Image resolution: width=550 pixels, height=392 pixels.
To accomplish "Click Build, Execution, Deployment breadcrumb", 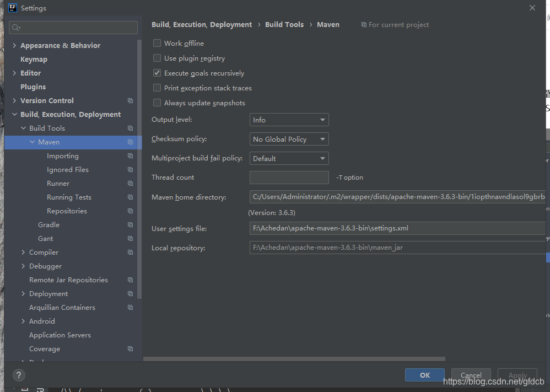I will (202, 25).
